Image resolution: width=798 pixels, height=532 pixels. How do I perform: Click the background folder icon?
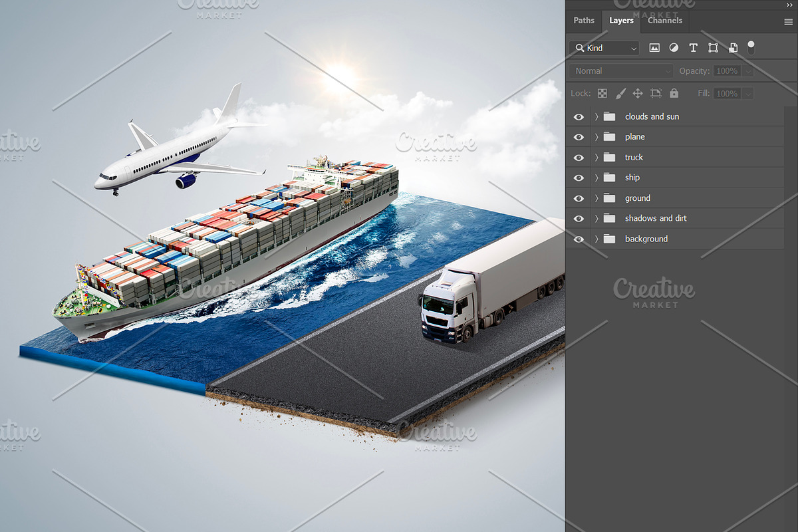coord(609,239)
